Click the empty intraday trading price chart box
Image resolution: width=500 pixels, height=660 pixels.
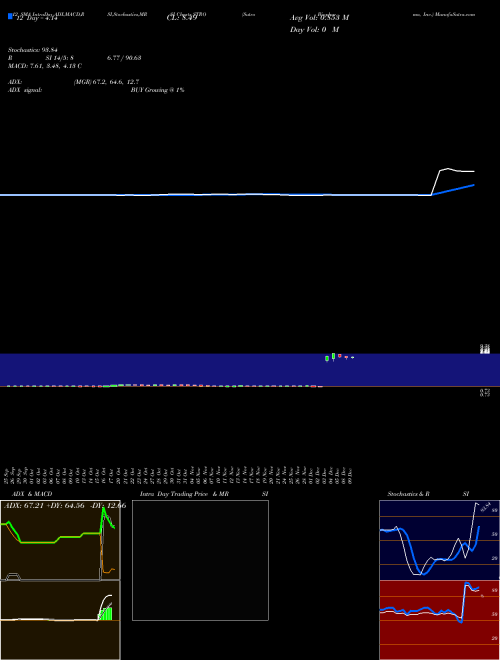[200, 560]
